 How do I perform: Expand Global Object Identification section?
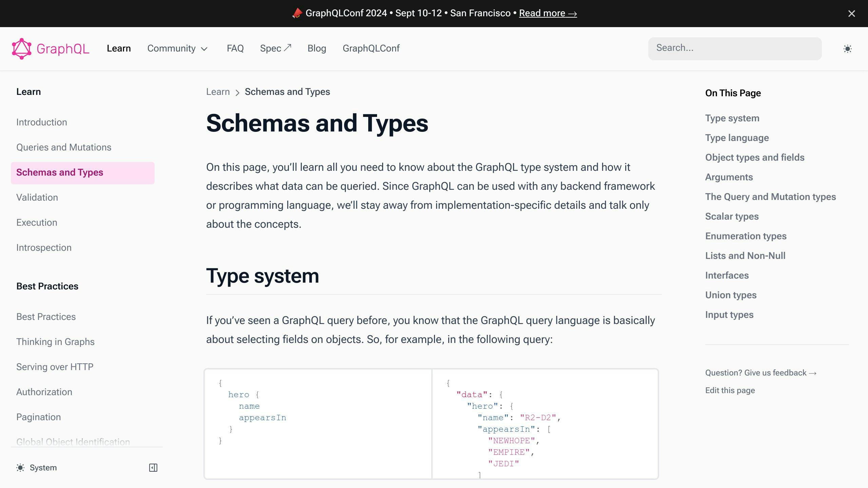coord(73,442)
